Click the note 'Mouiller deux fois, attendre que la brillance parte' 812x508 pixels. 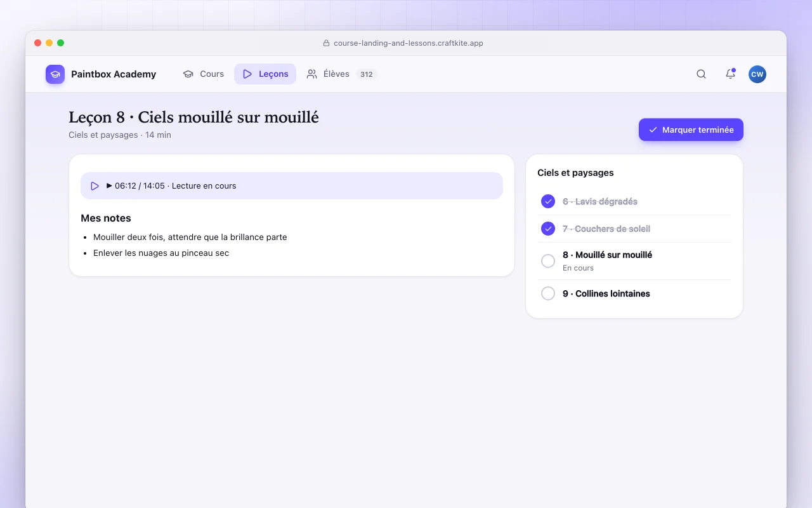[190, 237]
